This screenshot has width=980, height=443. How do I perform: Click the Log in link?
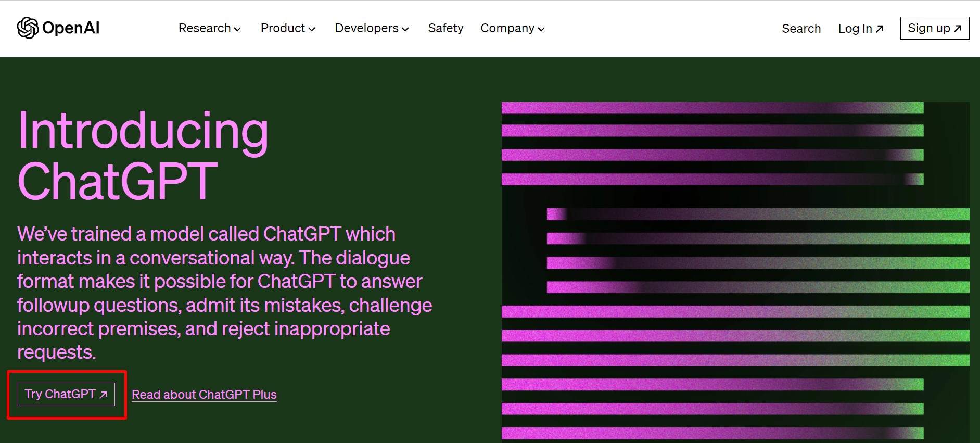855,29
